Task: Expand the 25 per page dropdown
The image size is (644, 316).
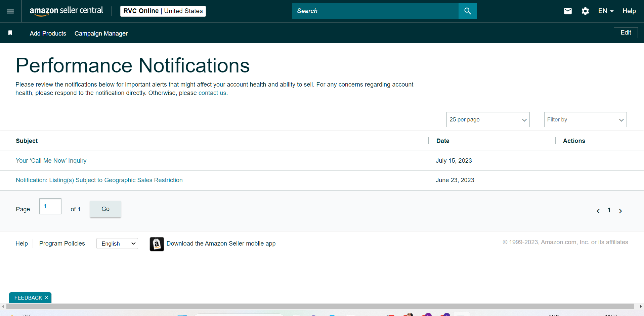Action: point(488,120)
